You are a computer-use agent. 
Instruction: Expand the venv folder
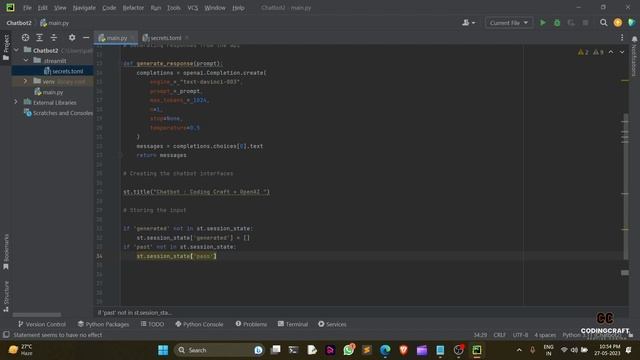[25, 81]
